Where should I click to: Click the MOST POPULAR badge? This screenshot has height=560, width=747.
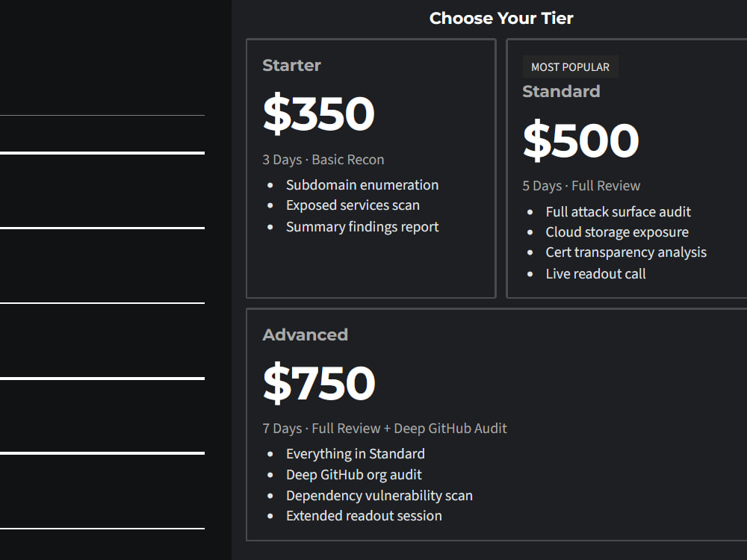[x=570, y=67]
